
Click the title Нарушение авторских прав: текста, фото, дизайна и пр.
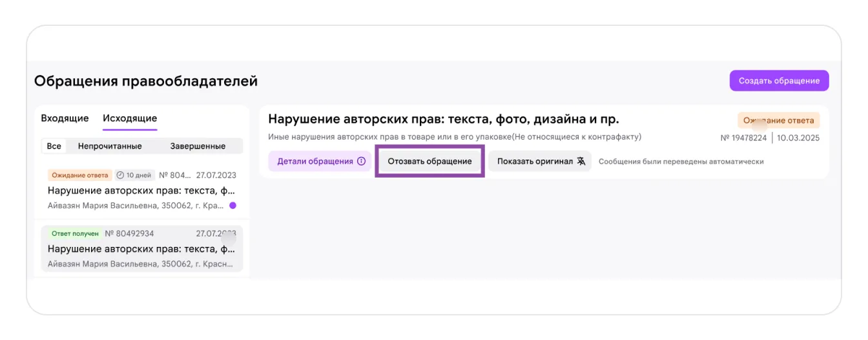(x=444, y=119)
